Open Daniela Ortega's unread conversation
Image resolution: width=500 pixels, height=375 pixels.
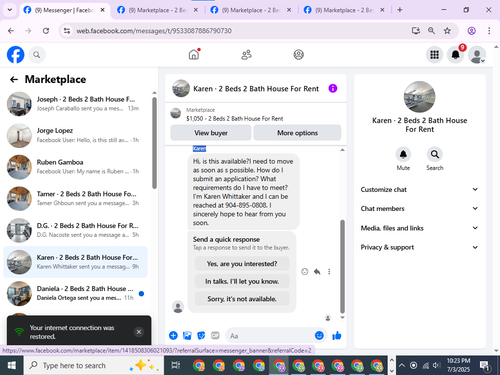(75, 293)
